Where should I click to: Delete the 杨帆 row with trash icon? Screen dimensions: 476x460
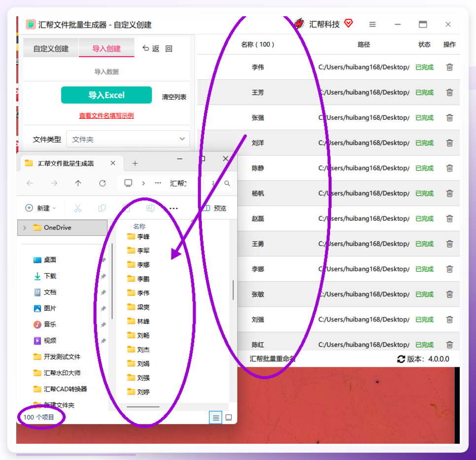[x=449, y=193]
